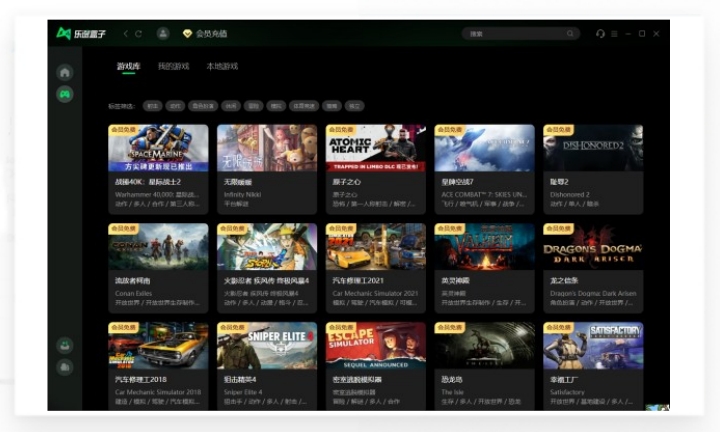This screenshot has height=432, width=720.
Task: Open the Satisfactory game cover
Action: [593, 346]
